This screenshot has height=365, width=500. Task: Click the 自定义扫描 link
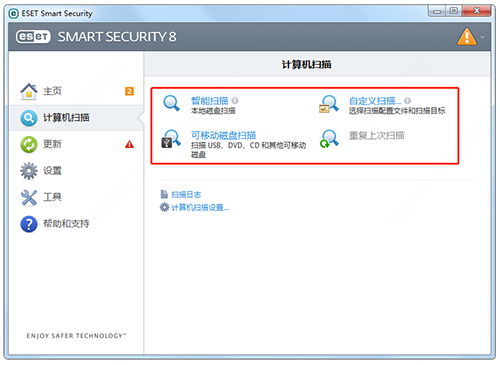pyautogui.click(x=375, y=100)
